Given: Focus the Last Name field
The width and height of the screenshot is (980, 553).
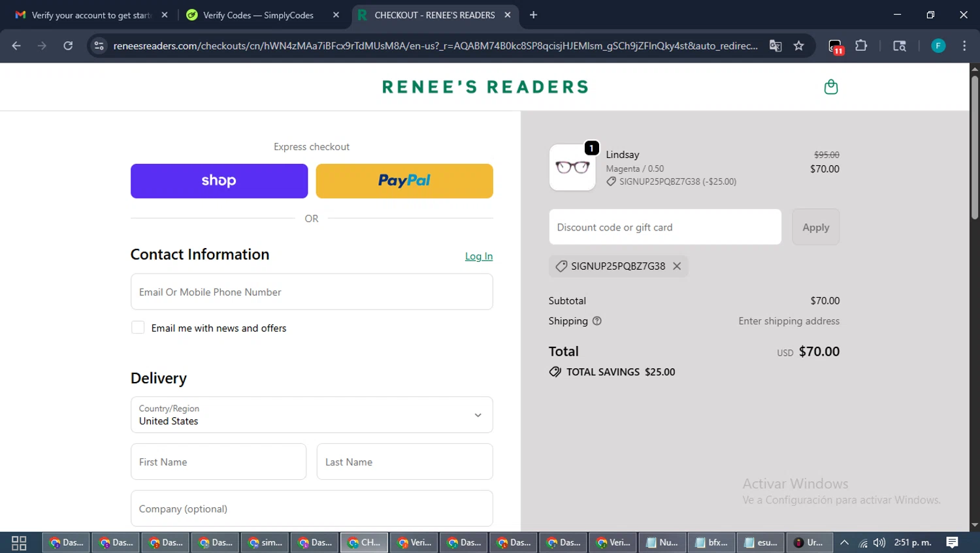Looking at the screenshot, I should tap(404, 462).
